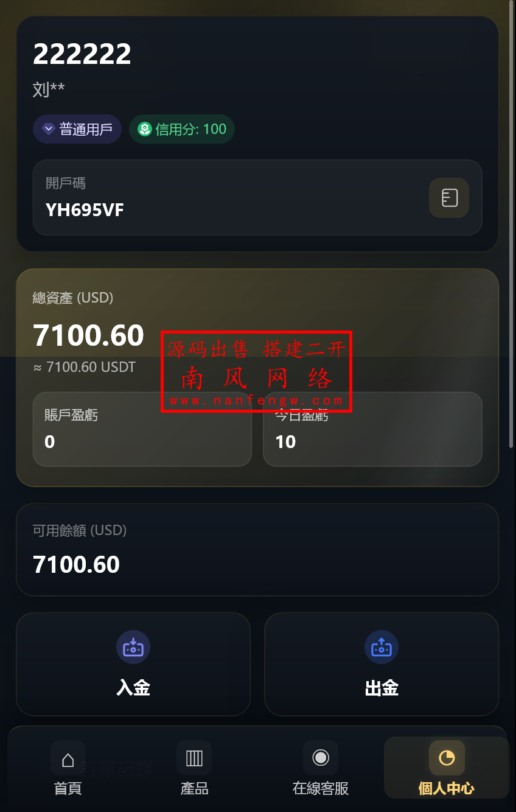The image size is (516, 812).
Task: Open the 賬戶盈虧 card
Action: 142,429
